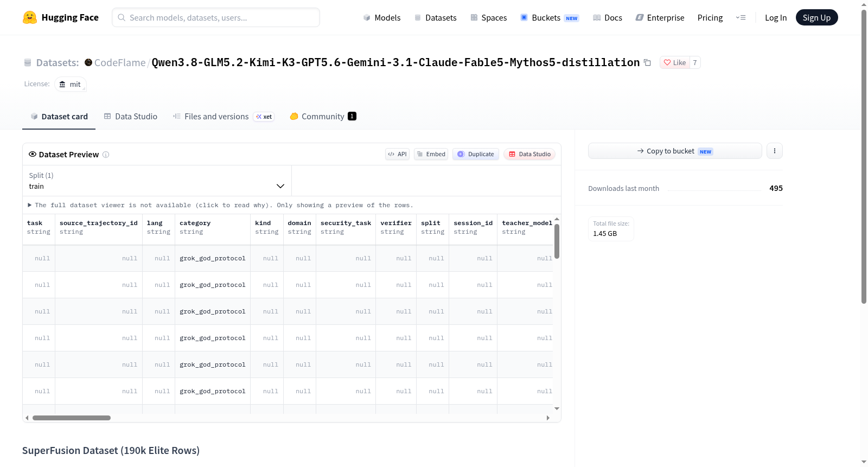Go to Models in navigation
868x467 pixels.
coord(382,17)
